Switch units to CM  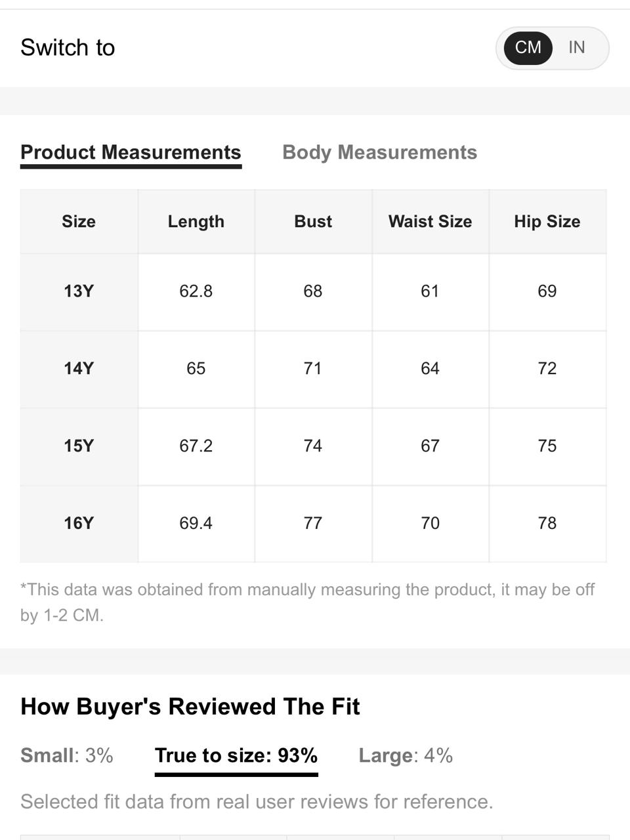528,48
